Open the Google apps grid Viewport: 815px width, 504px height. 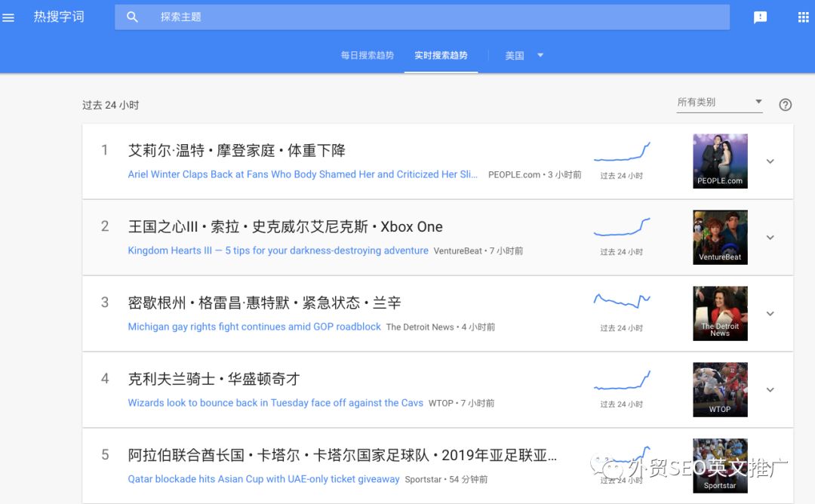803,17
